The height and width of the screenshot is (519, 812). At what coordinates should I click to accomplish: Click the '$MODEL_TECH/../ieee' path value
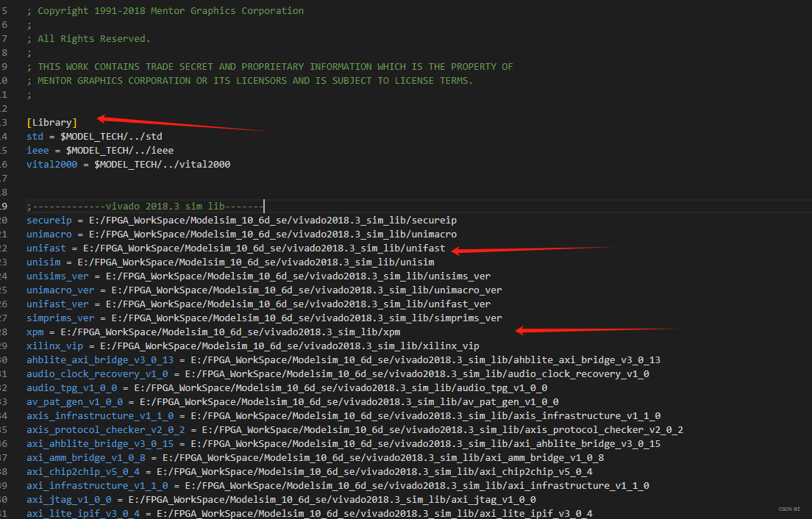(120, 151)
